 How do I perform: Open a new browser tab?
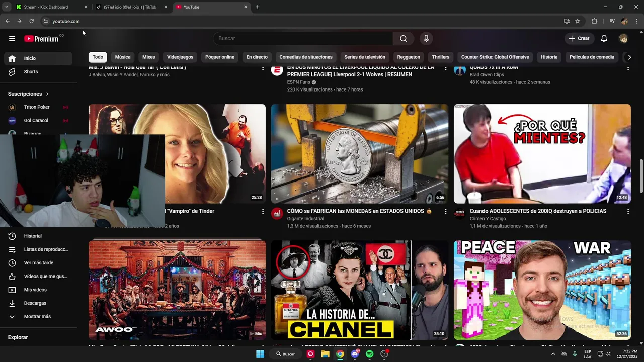pyautogui.click(x=258, y=7)
